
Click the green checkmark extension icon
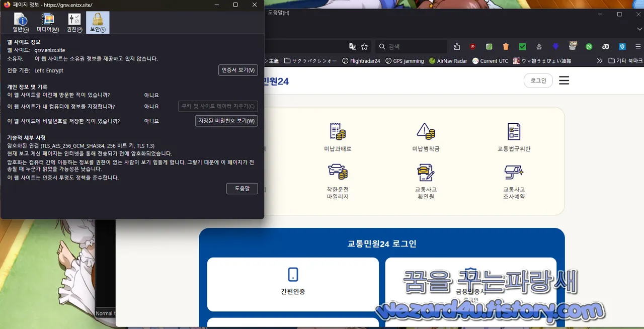[522, 47]
